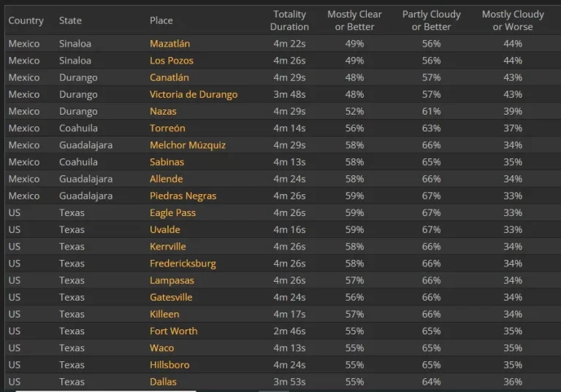Click the Totality Duration column header

pos(289,20)
